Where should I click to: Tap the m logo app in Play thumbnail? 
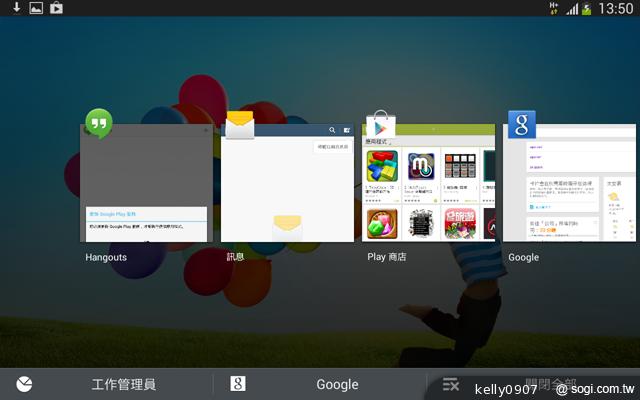421,166
